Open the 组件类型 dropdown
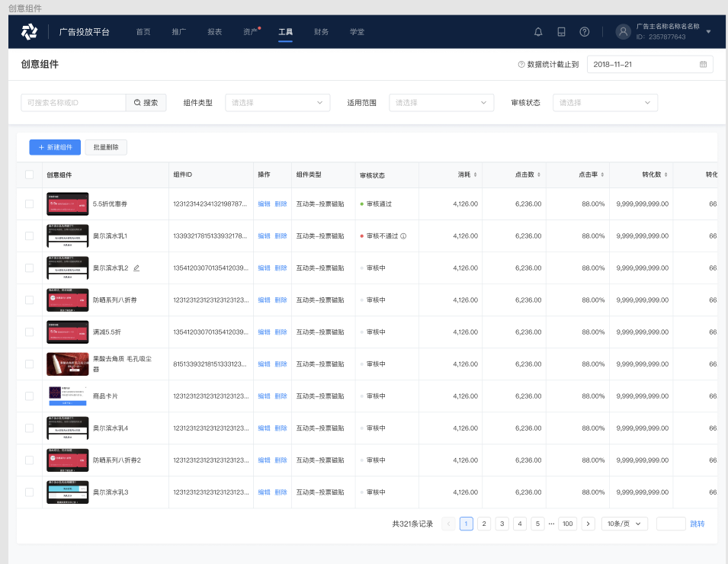The height and width of the screenshot is (564, 728). (x=277, y=103)
